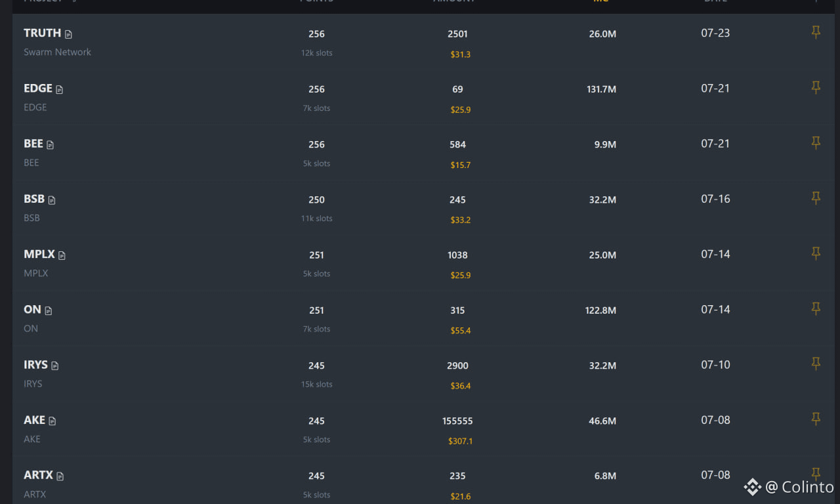Open the document icon beside MPLX
Viewport: 840px width, 504px height.
pos(62,255)
